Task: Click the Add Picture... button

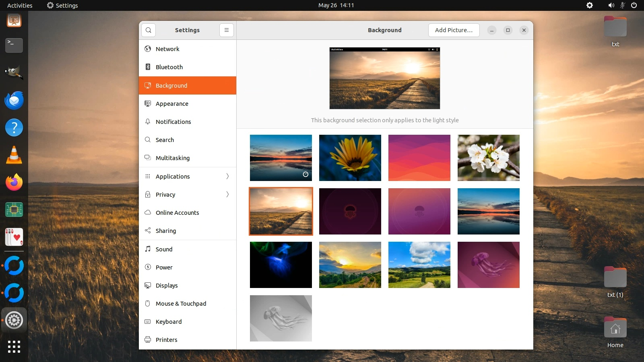Action: click(x=454, y=30)
